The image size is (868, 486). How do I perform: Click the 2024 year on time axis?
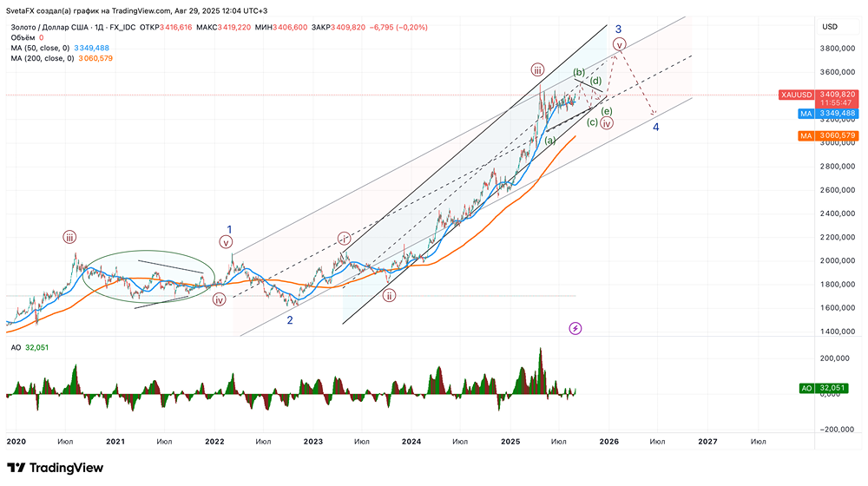(411, 441)
